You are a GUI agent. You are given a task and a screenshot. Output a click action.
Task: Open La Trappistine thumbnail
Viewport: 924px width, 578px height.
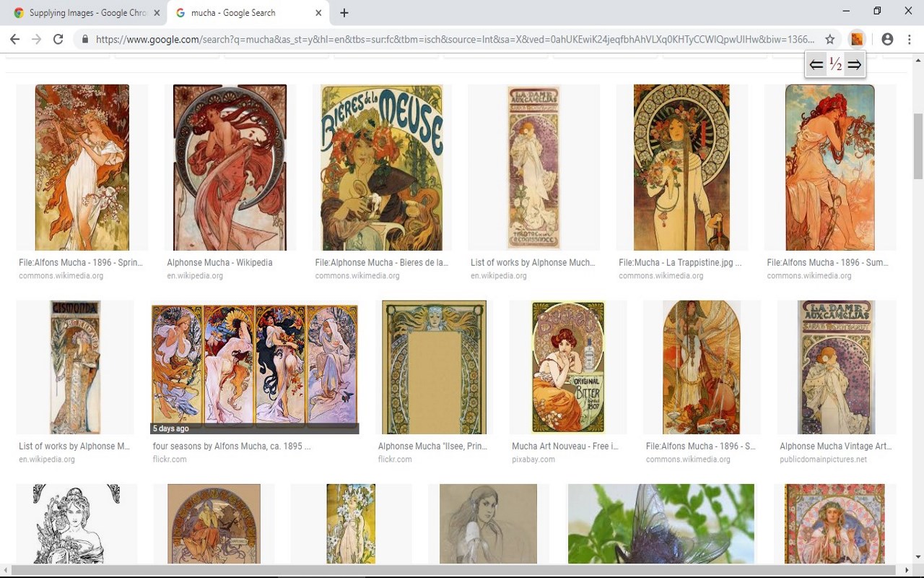click(681, 168)
